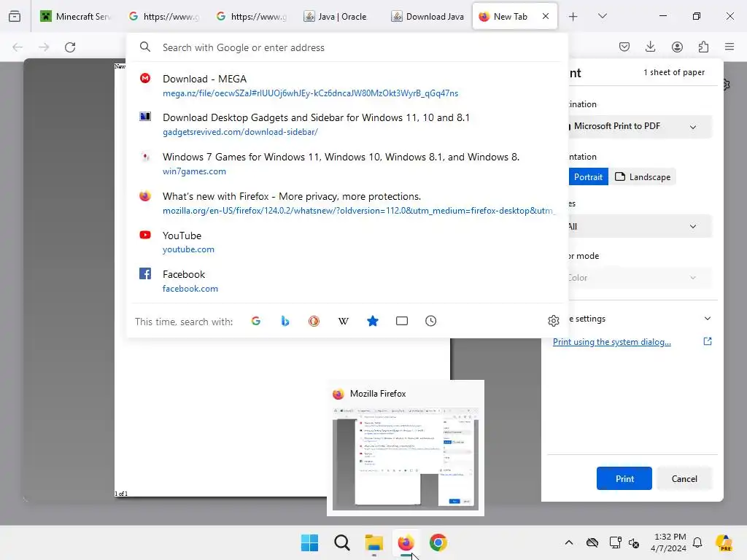
Task: Open What's new with Firefox suggestion
Action: tap(347, 203)
